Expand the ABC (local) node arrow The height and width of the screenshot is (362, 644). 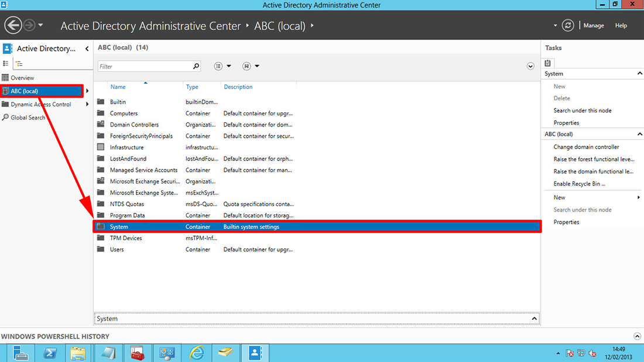point(87,91)
